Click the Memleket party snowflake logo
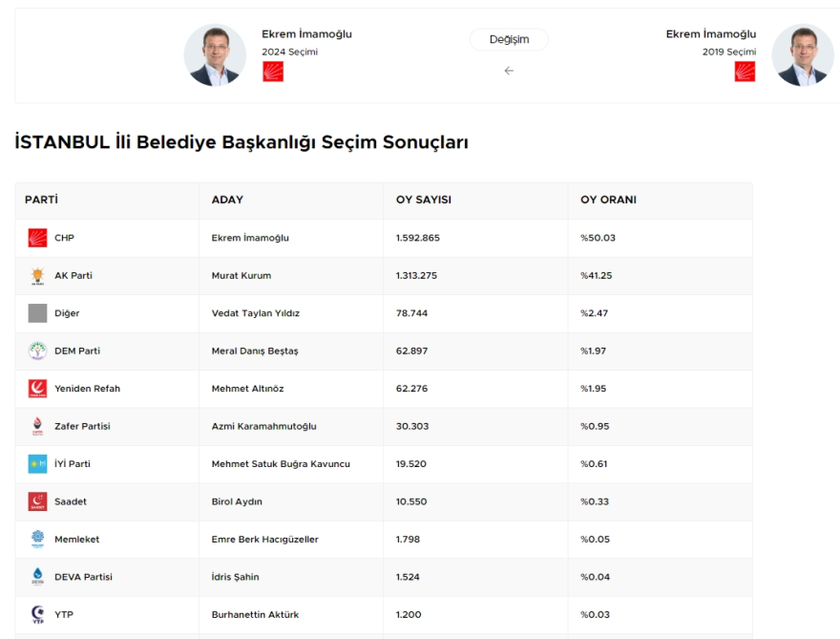The width and height of the screenshot is (840, 639). pos(37,539)
